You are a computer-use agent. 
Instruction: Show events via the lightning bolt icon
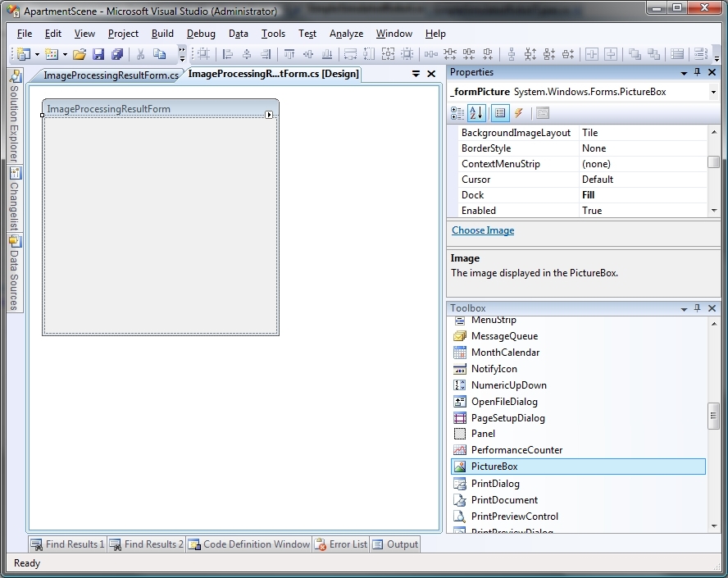coord(519,113)
